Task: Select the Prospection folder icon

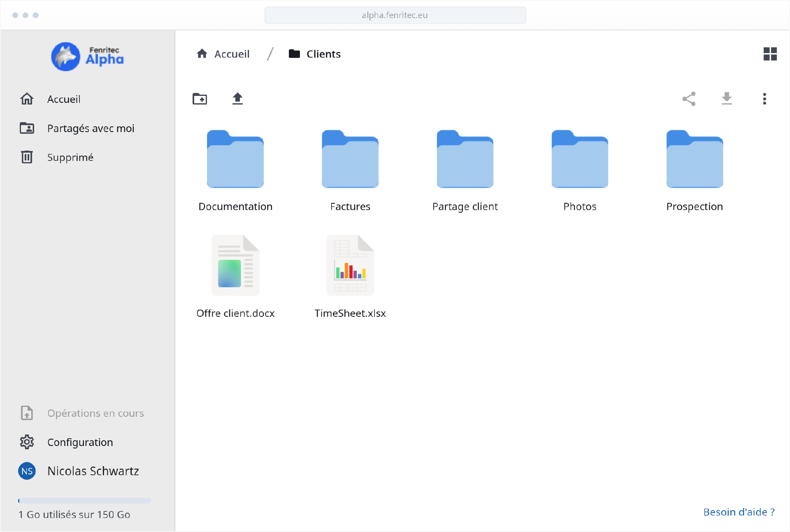Action: (695, 159)
